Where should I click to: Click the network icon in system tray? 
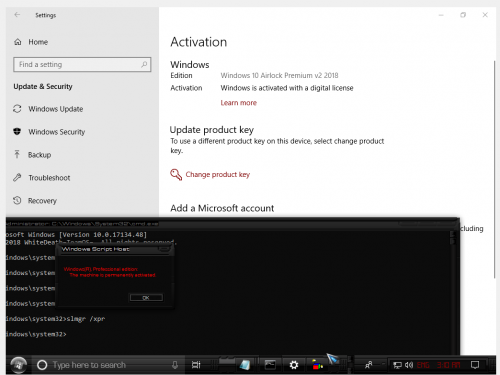[x=397, y=365]
